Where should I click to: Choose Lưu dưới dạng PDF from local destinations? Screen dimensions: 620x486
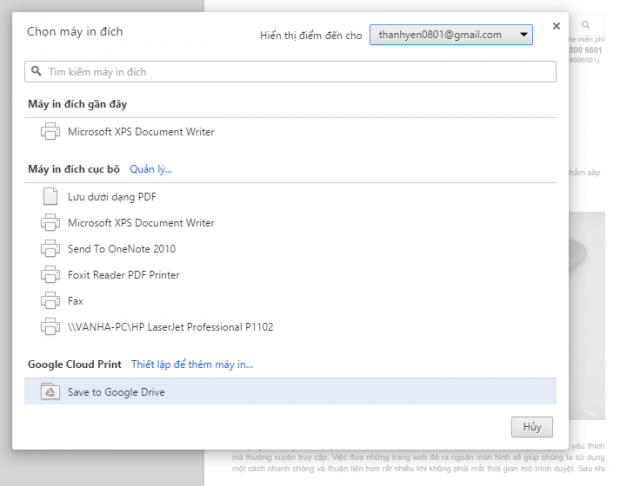[110, 197]
